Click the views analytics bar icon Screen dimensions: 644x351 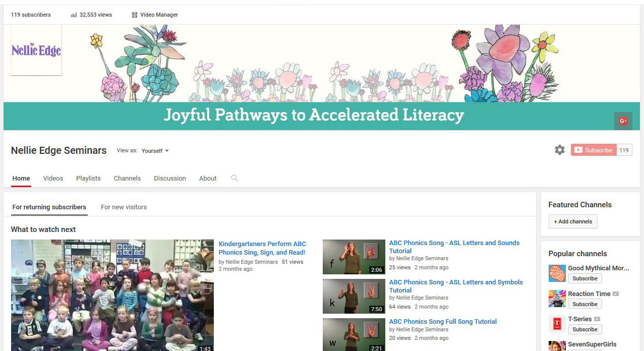point(74,15)
